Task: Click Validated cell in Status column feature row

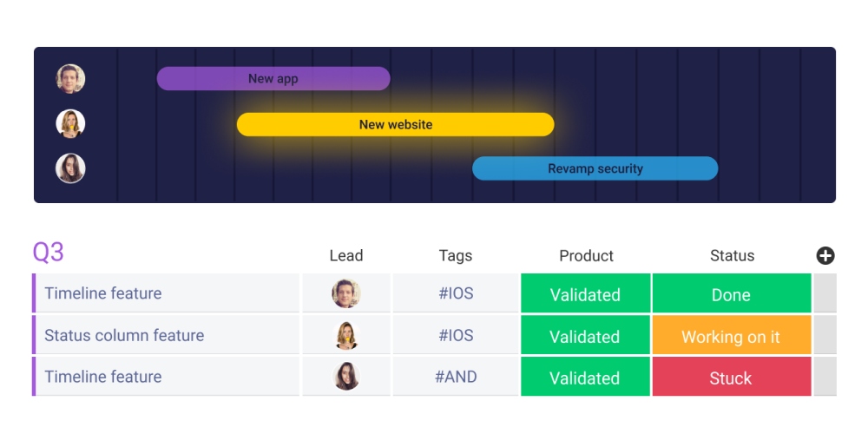Action: pyautogui.click(x=585, y=336)
